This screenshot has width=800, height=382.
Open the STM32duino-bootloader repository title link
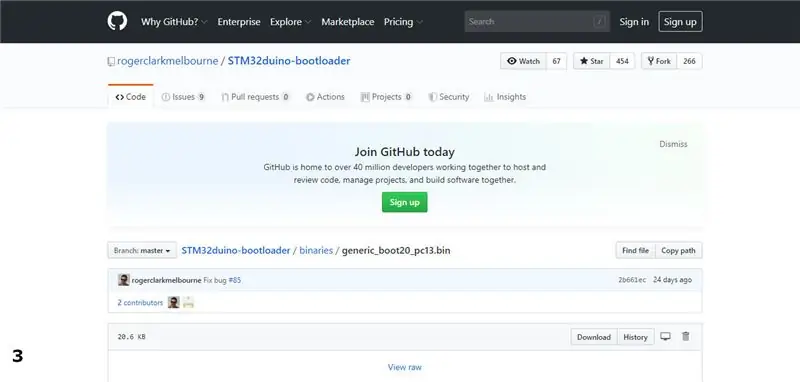point(289,61)
